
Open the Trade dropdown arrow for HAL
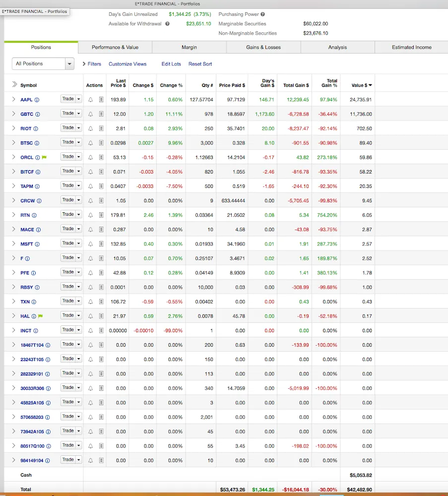click(x=79, y=315)
